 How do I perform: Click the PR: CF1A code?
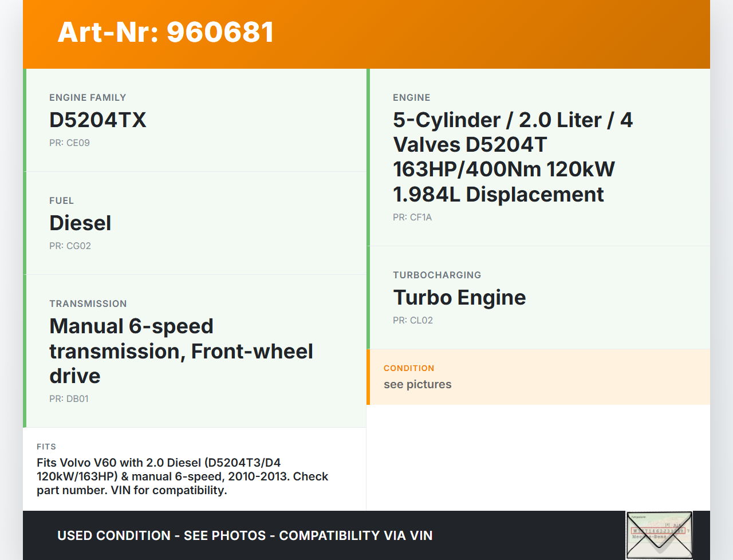pos(412,218)
